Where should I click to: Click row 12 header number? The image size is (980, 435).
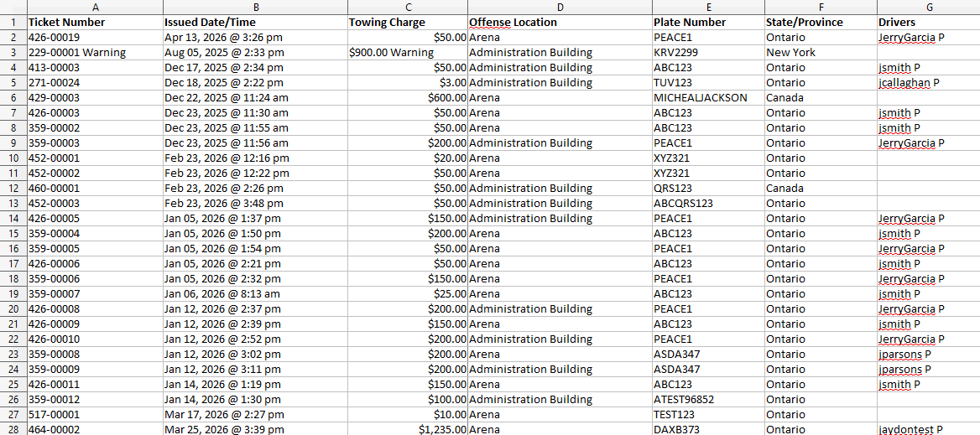[13, 189]
